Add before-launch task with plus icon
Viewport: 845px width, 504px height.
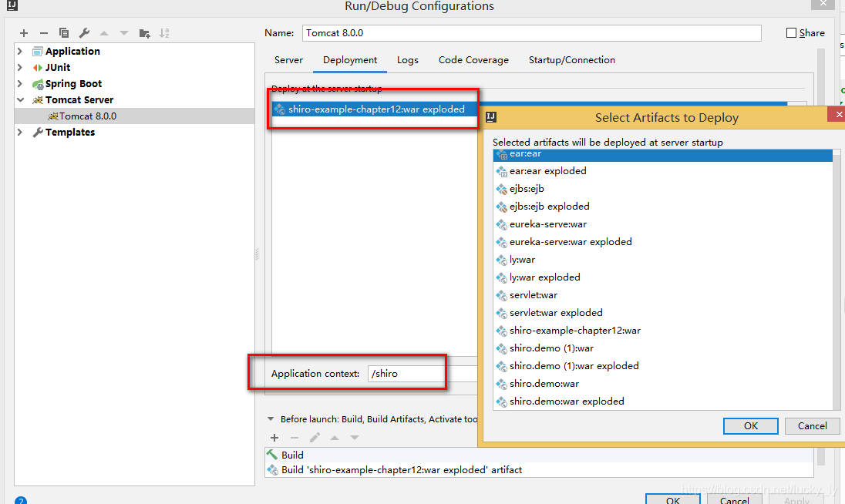[x=274, y=438]
